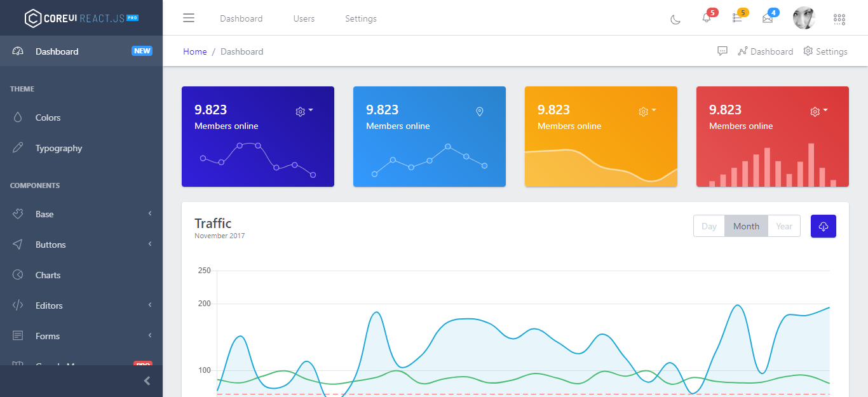Open the apps grid icon in header
This screenshot has height=397, width=868.
tap(839, 19)
